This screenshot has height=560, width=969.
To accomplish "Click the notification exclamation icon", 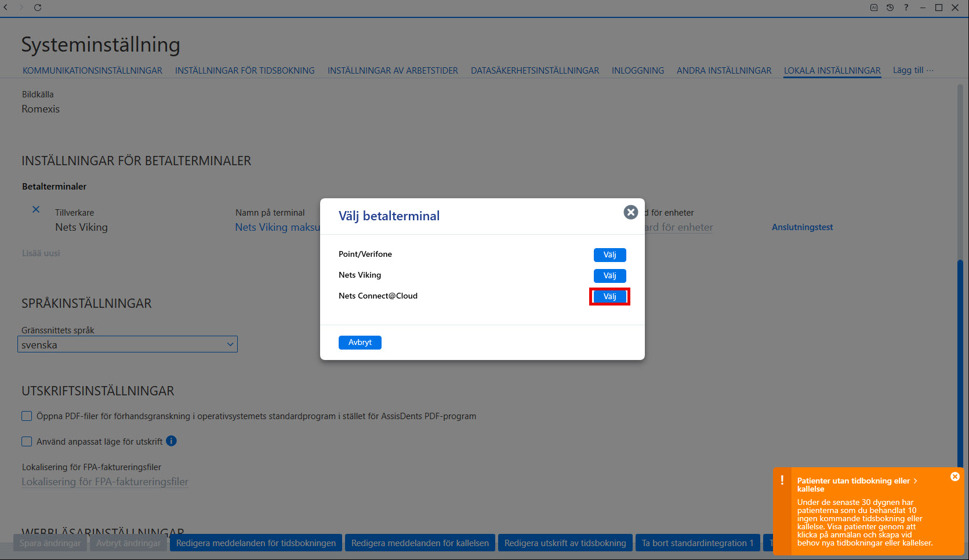I will tap(782, 480).
